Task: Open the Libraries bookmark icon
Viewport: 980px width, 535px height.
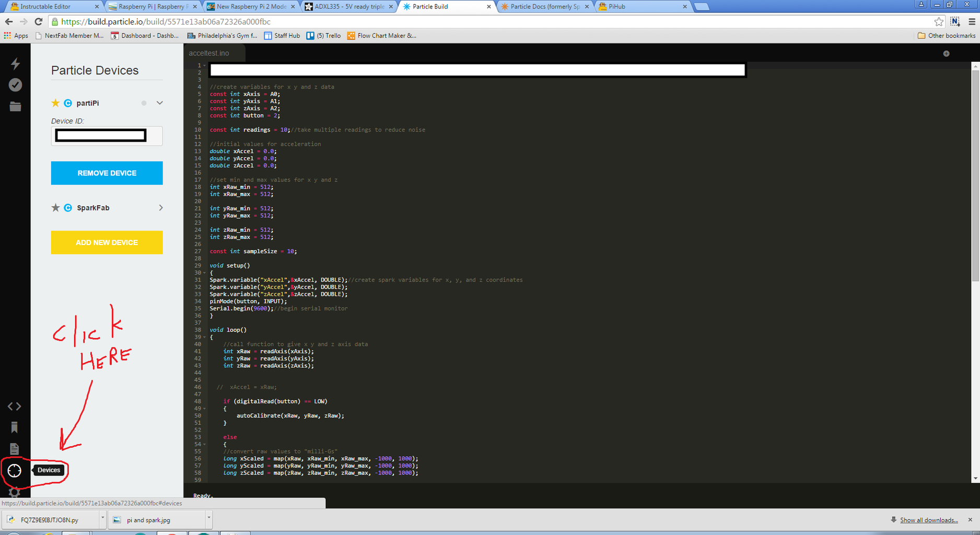Action: pyautogui.click(x=15, y=427)
